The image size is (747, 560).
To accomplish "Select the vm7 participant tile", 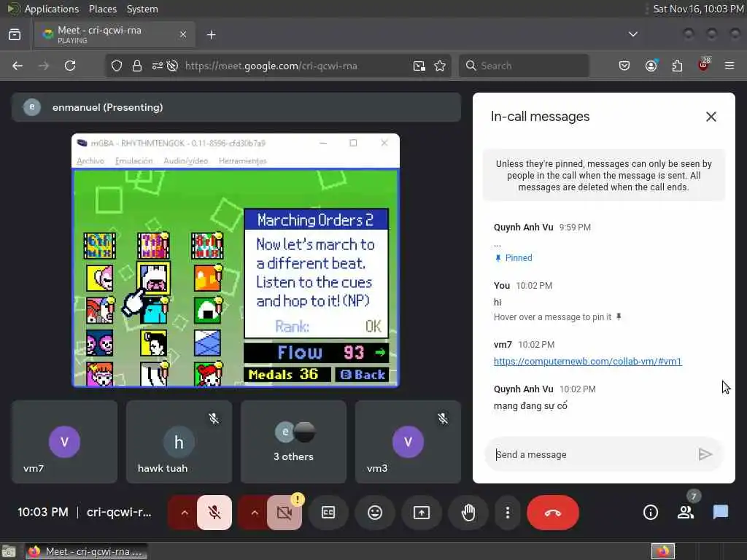I will point(65,442).
